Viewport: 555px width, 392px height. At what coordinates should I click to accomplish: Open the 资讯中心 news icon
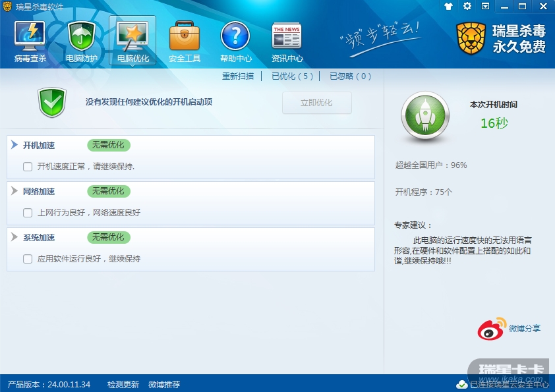(x=287, y=36)
